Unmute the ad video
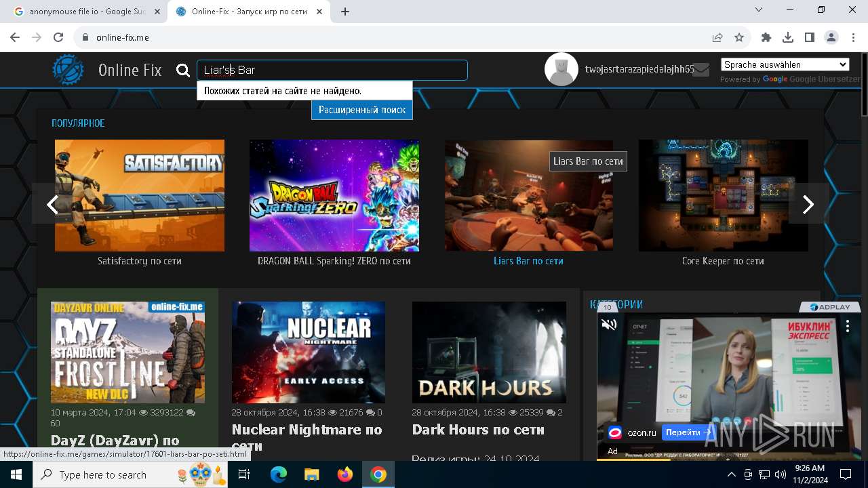868x488 pixels. point(609,324)
